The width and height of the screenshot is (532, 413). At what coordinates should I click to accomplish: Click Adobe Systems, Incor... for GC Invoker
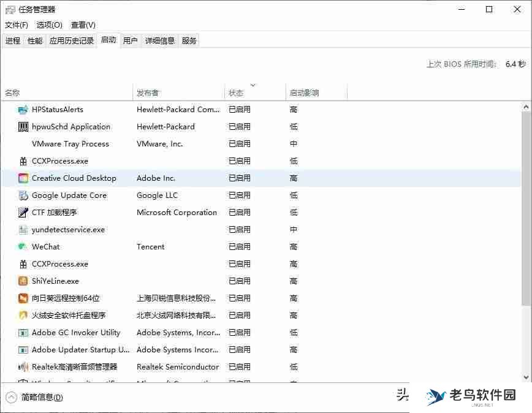click(178, 333)
